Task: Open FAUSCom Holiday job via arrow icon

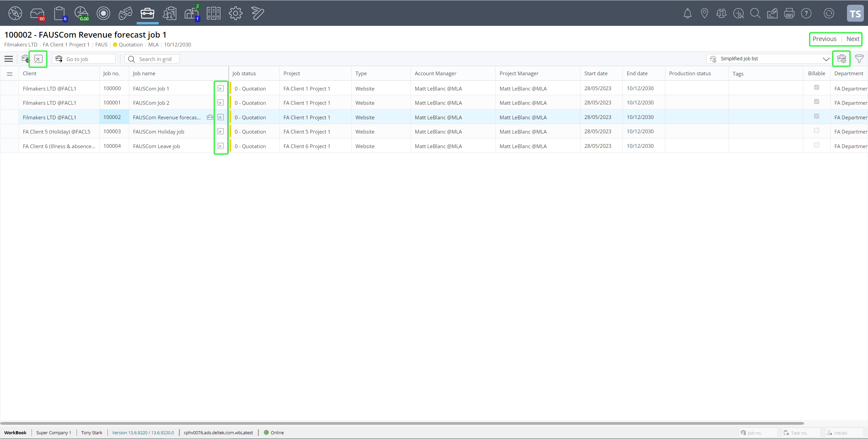Action: tap(220, 132)
